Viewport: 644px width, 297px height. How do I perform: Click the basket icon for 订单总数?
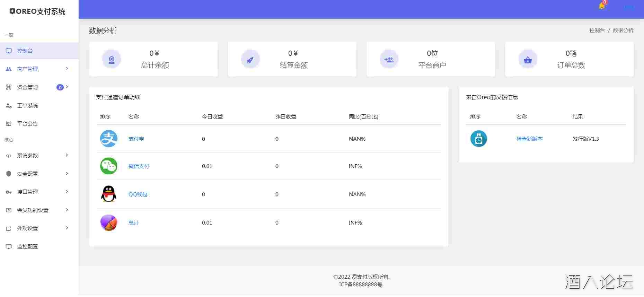coord(528,60)
